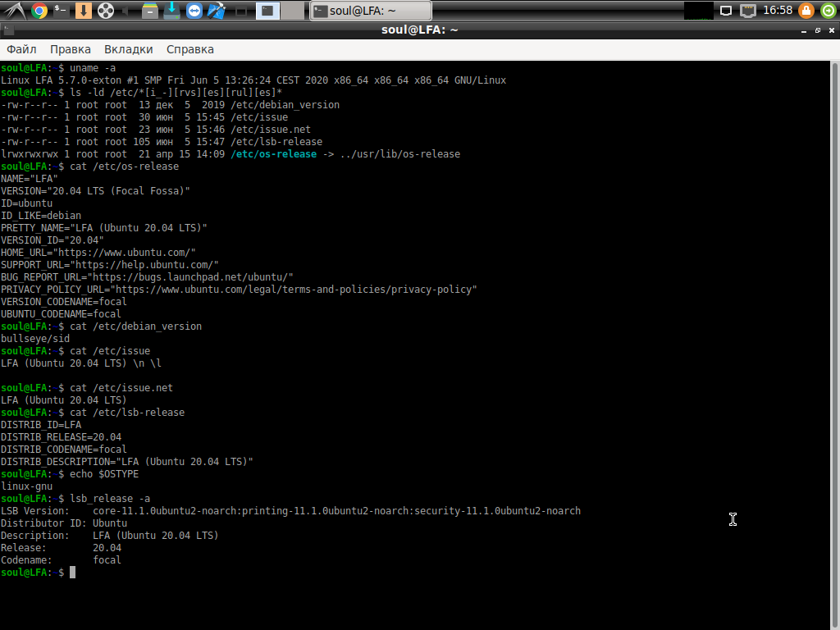Click the UBUNTU_CODENAME=focal line
Image resolution: width=840 pixels, height=630 pixels.
point(61,314)
